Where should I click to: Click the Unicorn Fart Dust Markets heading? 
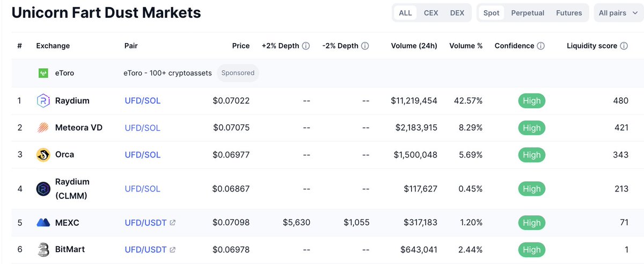(106, 13)
